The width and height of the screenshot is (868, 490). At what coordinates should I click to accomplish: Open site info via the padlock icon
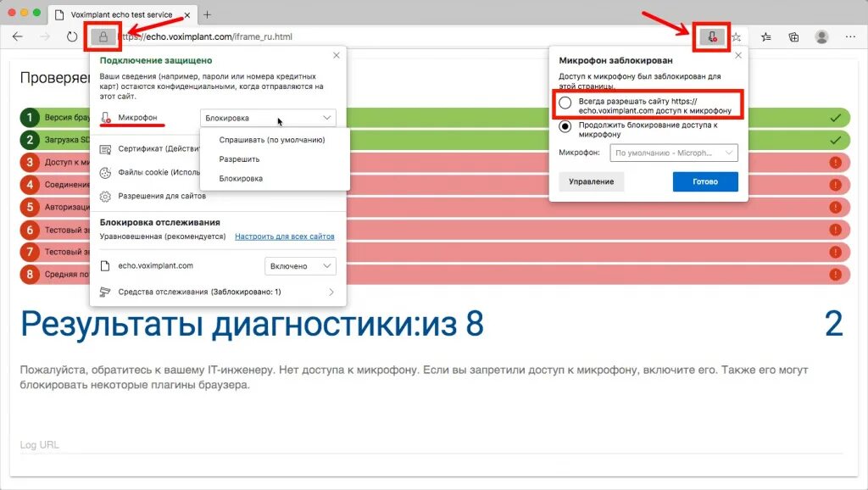click(x=103, y=37)
